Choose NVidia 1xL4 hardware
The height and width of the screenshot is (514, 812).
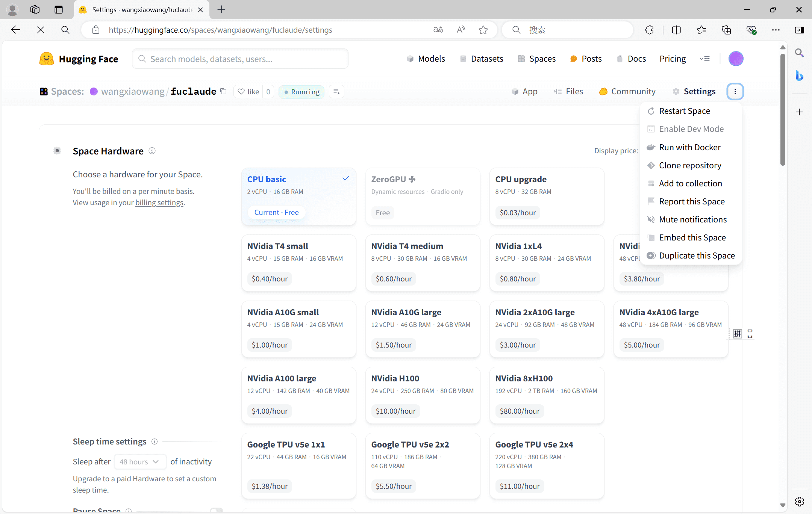click(x=547, y=263)
